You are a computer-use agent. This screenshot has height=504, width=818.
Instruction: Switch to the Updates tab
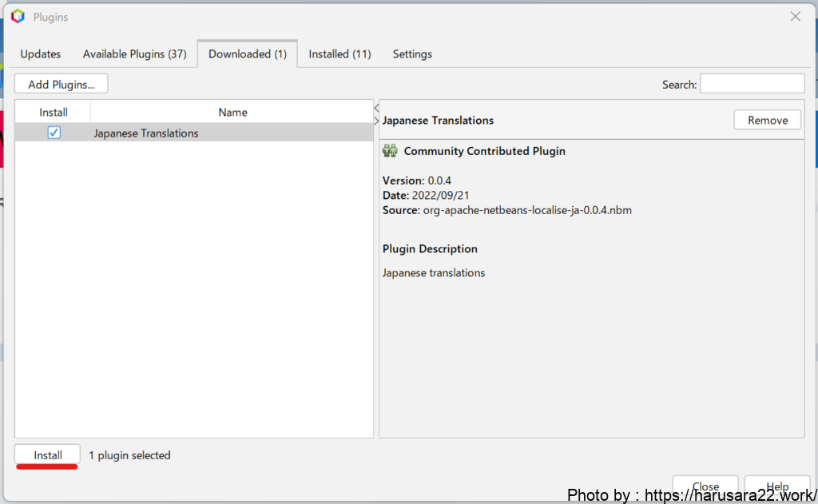point(41,54)
